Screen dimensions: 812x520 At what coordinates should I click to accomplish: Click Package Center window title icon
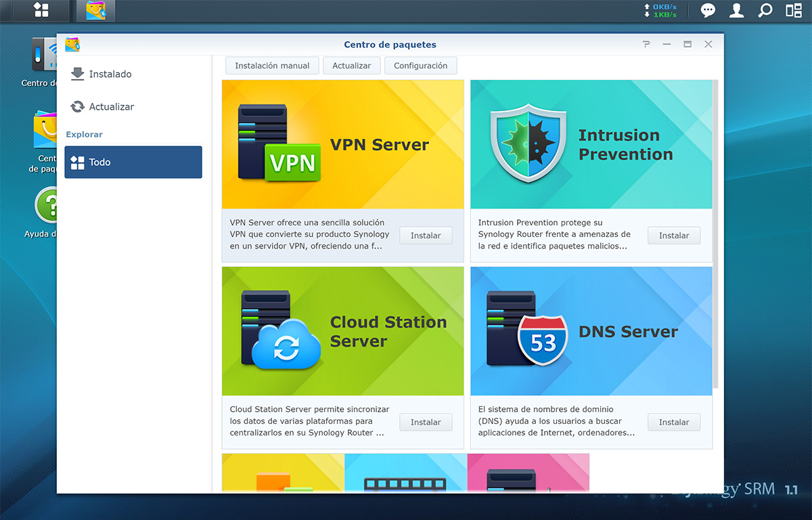(72, 44)
